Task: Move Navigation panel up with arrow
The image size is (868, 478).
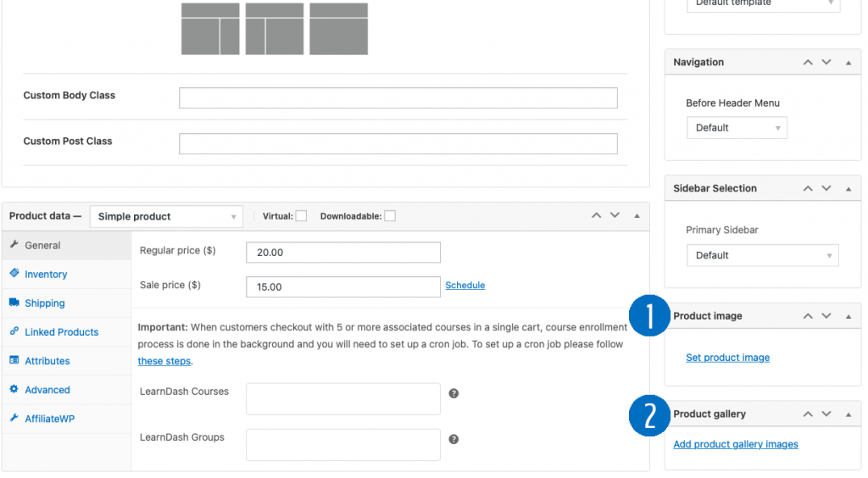Action: coord(808,63)
